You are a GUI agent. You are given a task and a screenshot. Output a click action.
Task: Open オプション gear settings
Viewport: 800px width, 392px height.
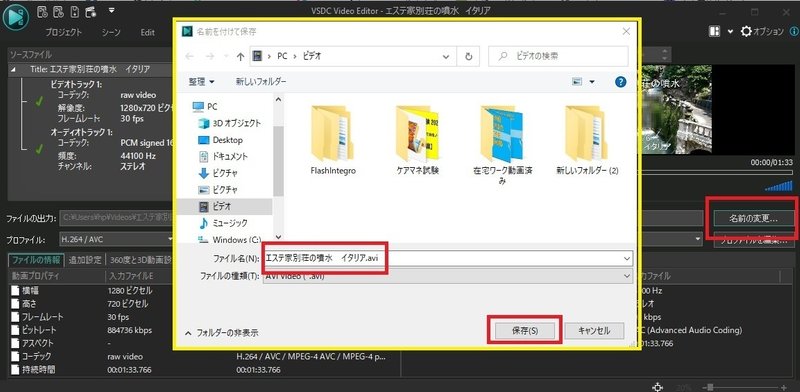click(x=762, y=32)
